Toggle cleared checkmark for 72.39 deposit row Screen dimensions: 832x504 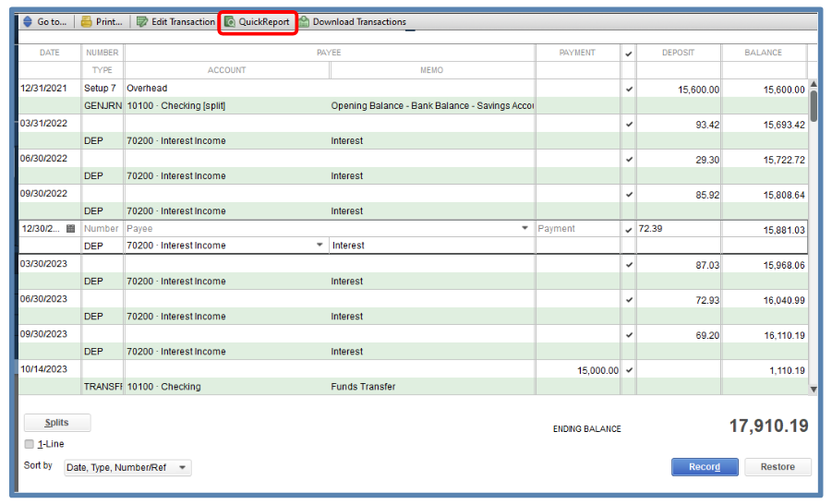(x=629, y=229)
